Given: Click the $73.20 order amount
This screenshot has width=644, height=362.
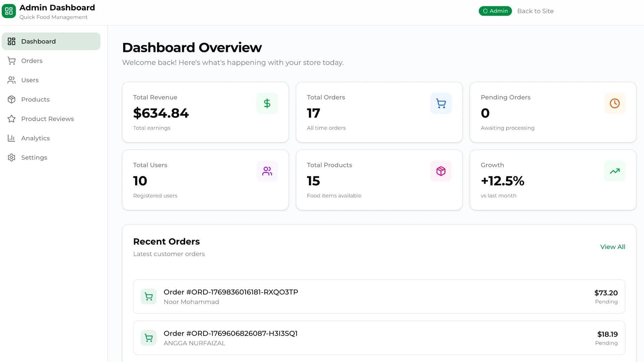Looking at the screenshot, I should coord(606,293).
